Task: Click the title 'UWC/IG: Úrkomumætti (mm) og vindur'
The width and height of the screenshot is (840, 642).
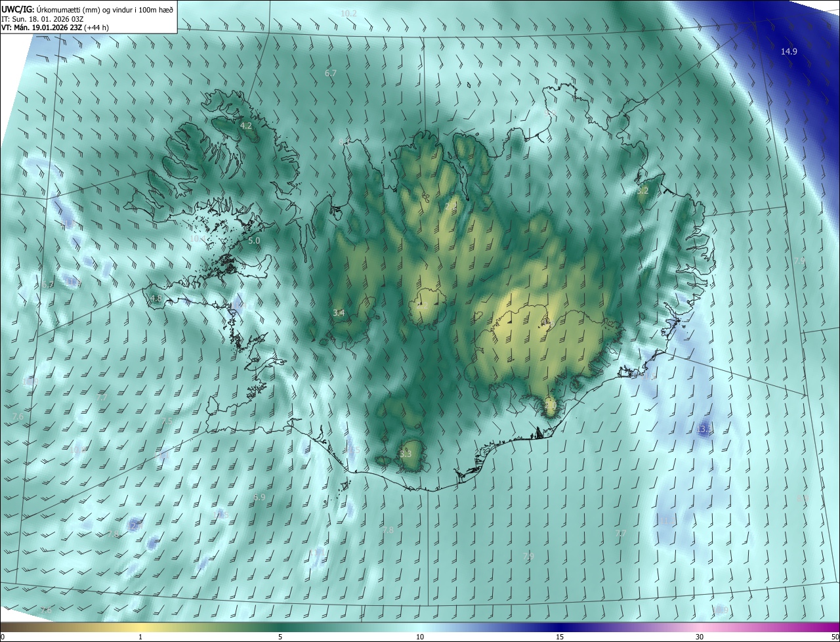Action: tap(87, 9)
